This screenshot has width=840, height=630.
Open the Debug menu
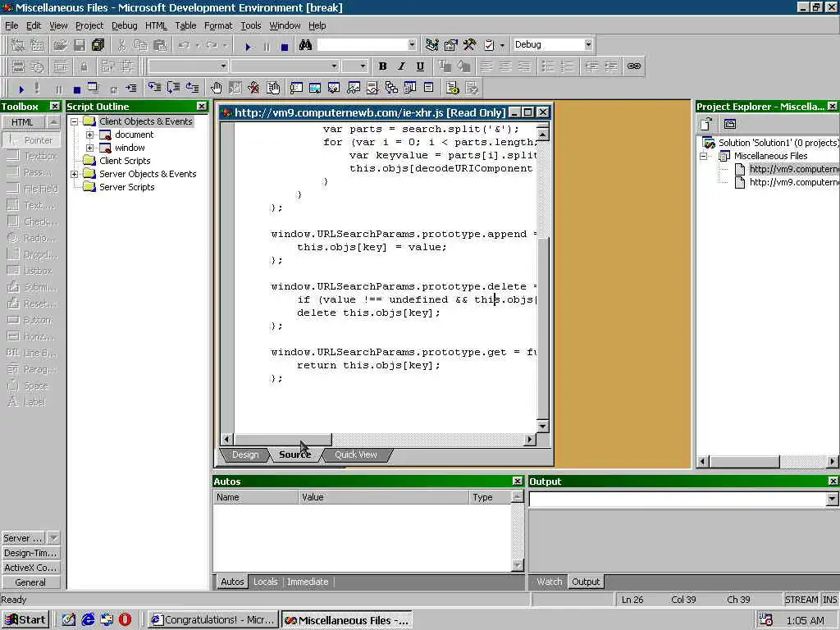[125, 25]
